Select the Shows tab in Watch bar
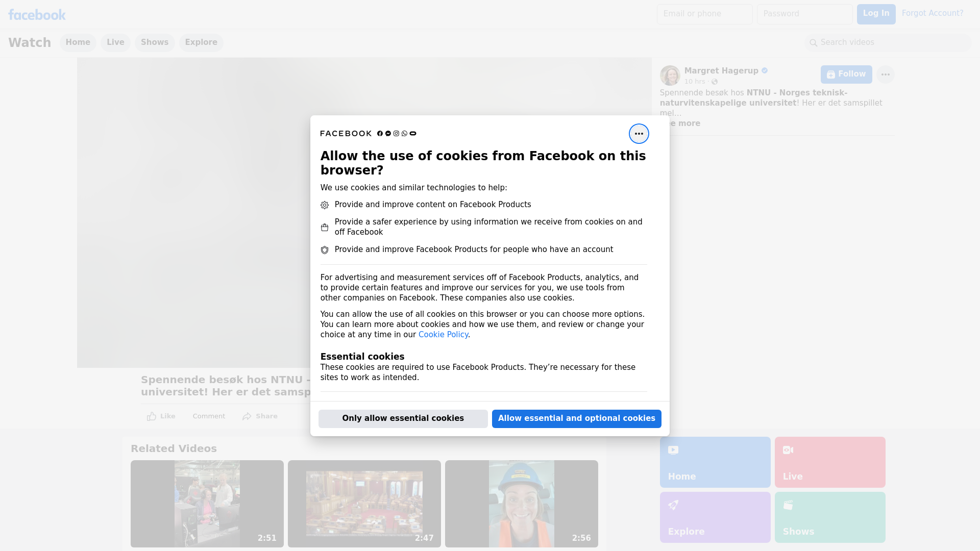The width and height of the screenshot is (980, 551). tap(155, 43)
